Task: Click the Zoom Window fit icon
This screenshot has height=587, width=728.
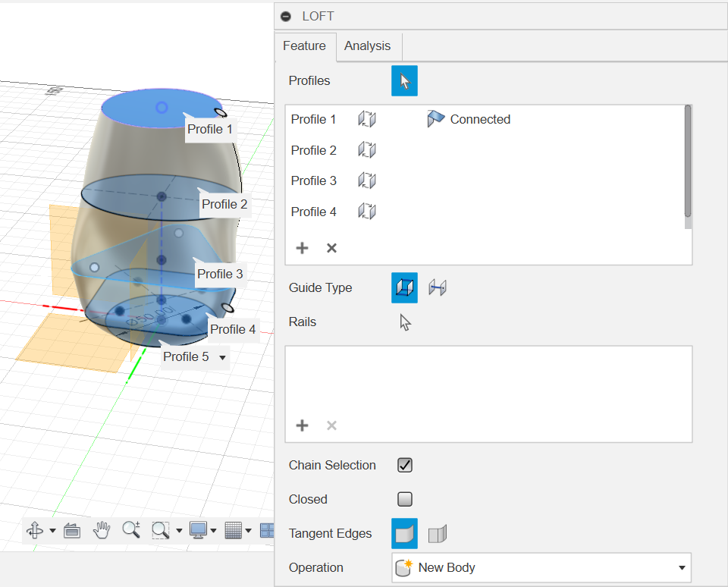Action: pyautogui.click(x=160, y=530)
